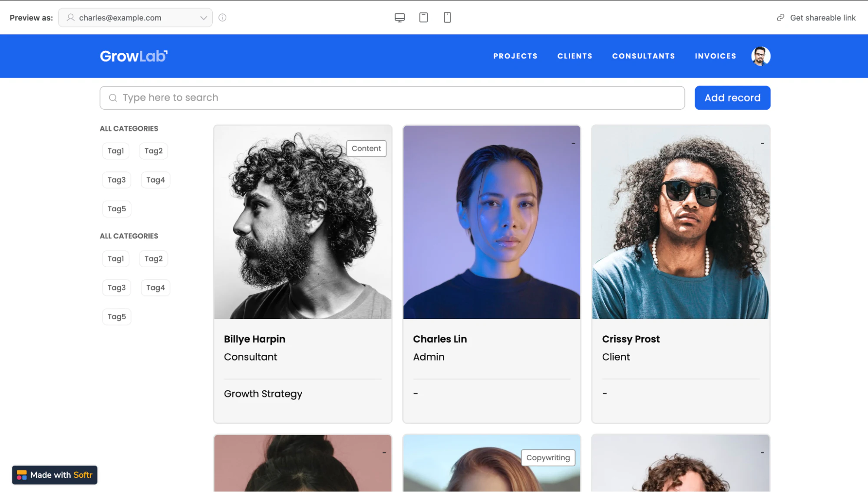This screenshot has width=868, height=492.
Task: Click the Consultant role text
Action: 251,357
